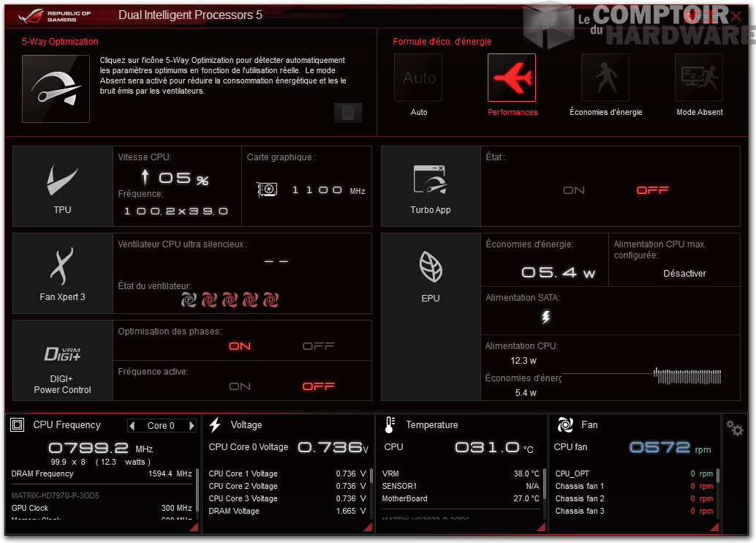The width and height of the screenshot is (756, 543).
Task: Expand the Temperature panel corner arrow
Action: pyautogui.click(x=541, y=527)
